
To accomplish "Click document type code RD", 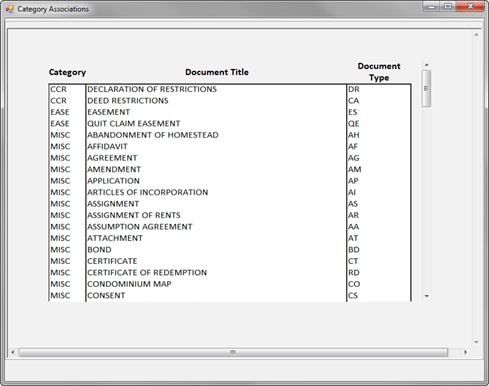I will click(x=354, y=273).
